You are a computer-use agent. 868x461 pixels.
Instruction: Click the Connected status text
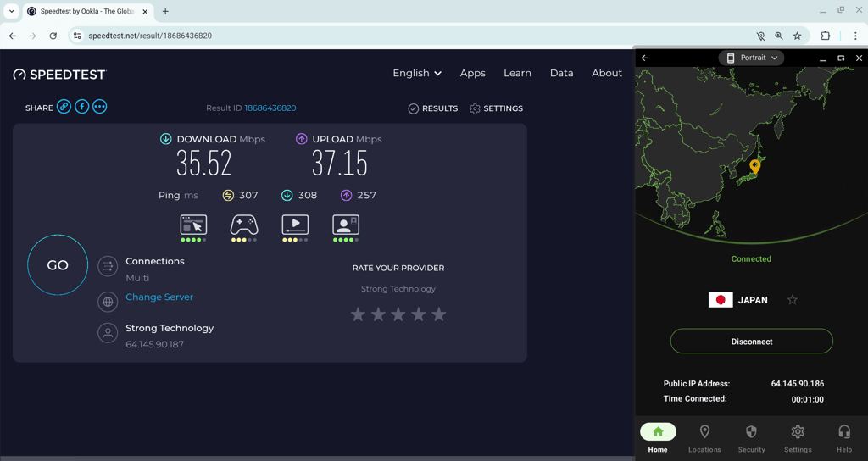(751, 258)
